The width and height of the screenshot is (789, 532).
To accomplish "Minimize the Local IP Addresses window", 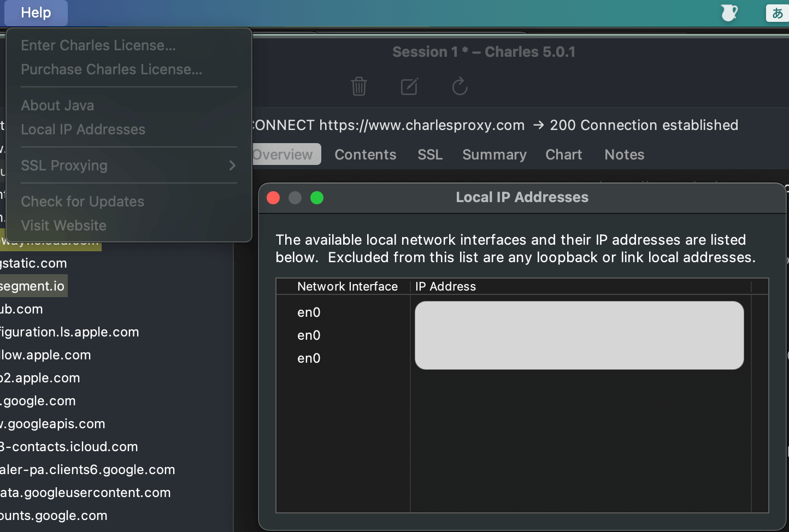I will pos(295,198).
